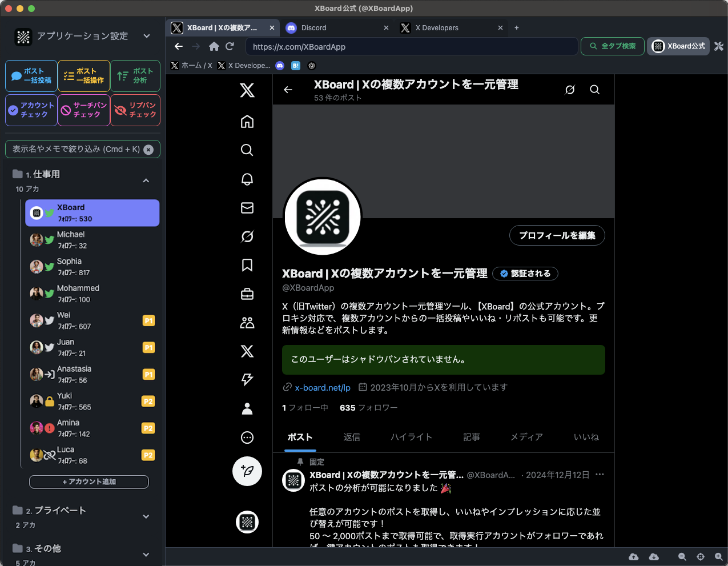
Task: Open a new browser tab with plus
Action: pyautogui.click(x=517, y=27)
